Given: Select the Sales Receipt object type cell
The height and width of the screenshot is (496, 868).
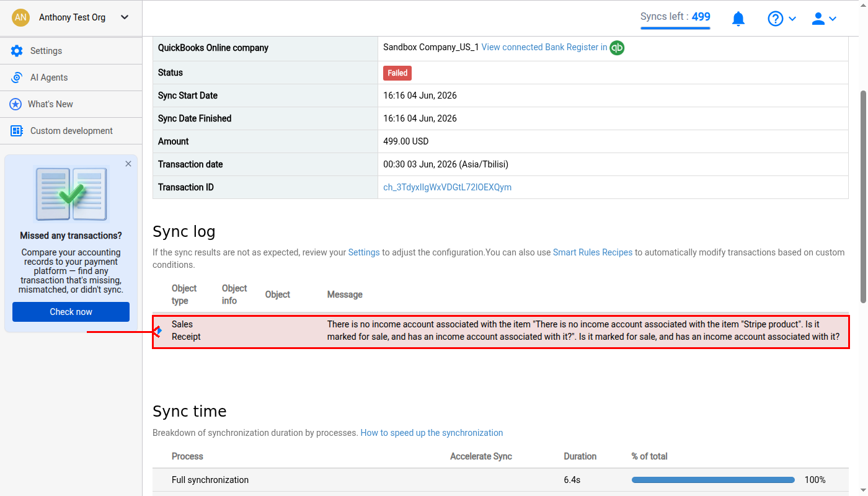Looking at the screenshot, I should [x=187, y=330].
